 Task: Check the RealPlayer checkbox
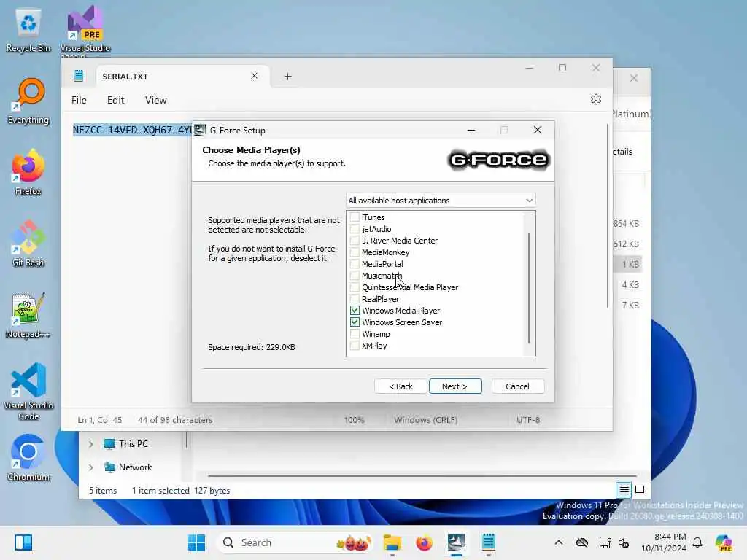355,299
